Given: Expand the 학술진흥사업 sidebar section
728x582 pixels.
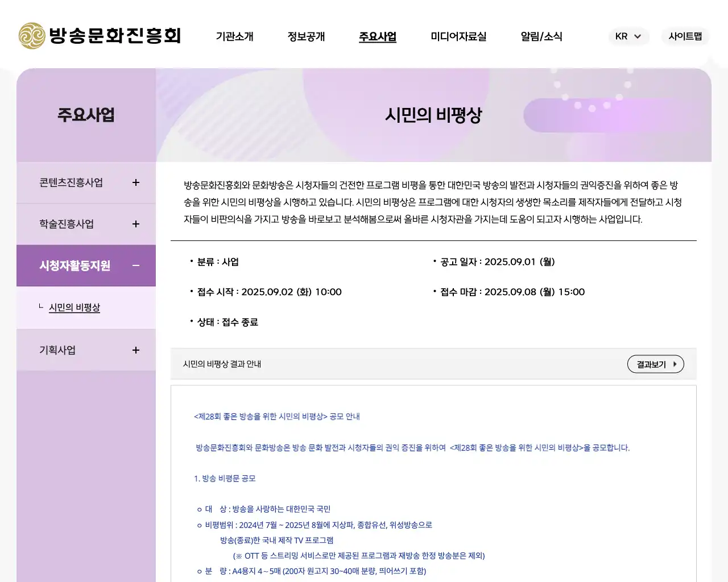Looking at the screenshot, I should [x=135, y=223].
